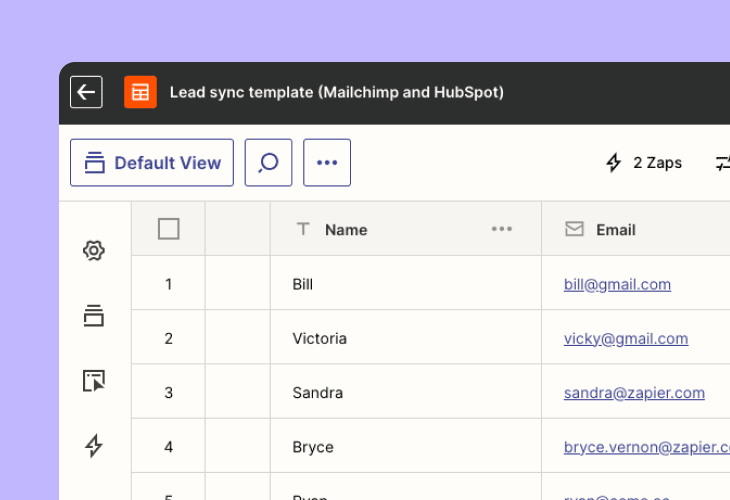Select the Bryce name cell
Screen dimensions: 730x500
406,446
